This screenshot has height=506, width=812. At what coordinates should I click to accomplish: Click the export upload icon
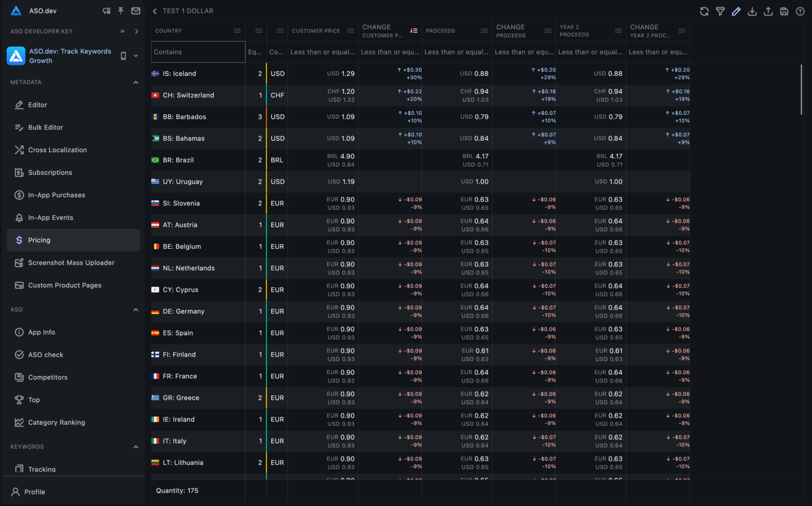(x=768, y=11)
